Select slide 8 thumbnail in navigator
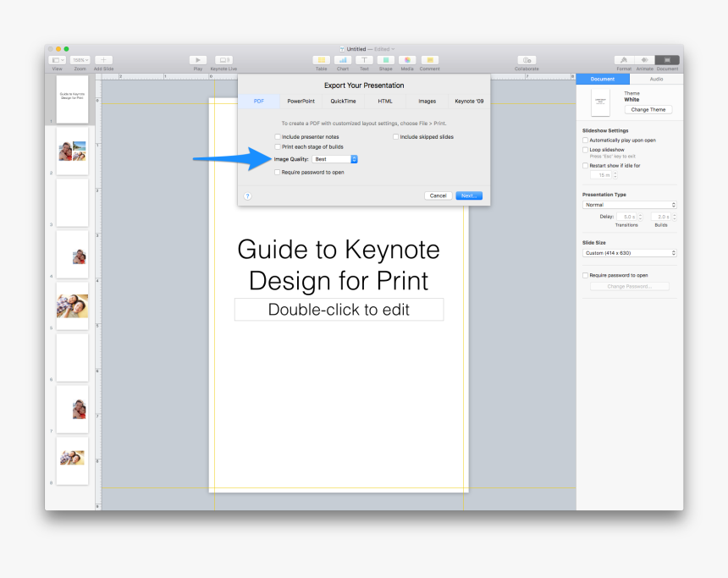Image resolution: width=728 pixels, height=578 pixels. click(x=73, y=461)
